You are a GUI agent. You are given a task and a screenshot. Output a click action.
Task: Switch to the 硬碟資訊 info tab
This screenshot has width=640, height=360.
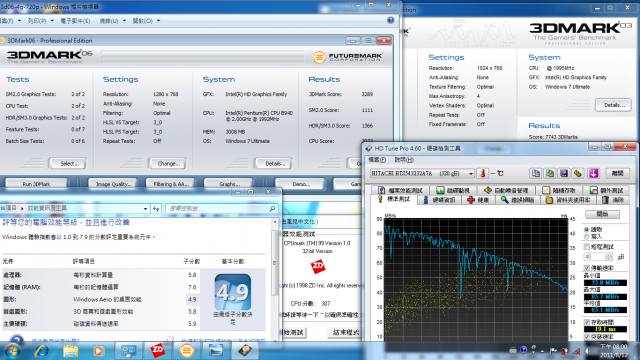[439, 200]
